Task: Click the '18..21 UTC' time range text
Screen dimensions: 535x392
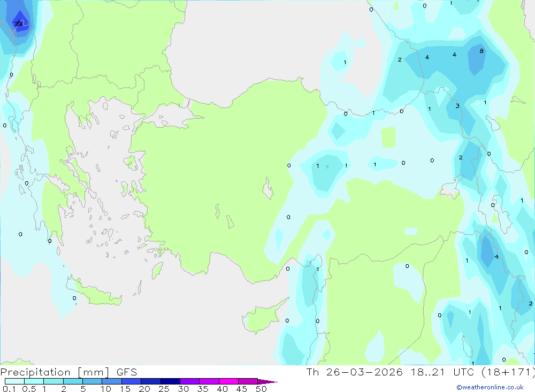Action: point(442,372)
